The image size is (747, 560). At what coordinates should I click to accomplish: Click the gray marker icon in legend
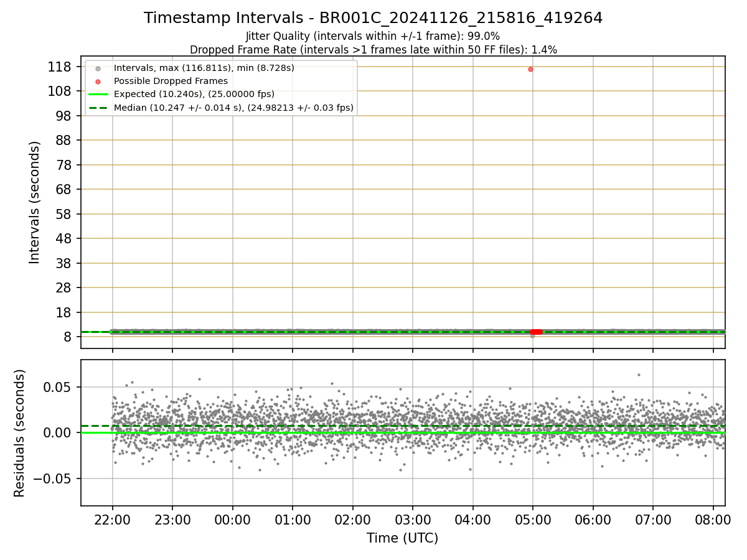coord(98,68)
